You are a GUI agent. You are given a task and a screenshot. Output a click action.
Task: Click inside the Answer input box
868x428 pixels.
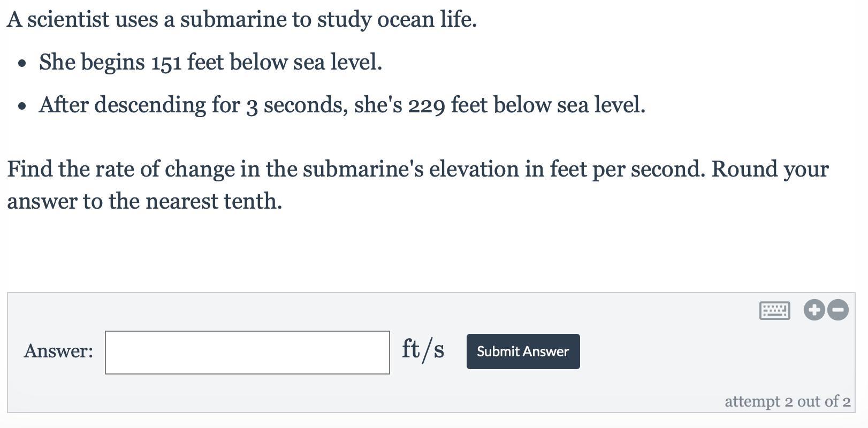pyautogui.click(x=247, y=353)
